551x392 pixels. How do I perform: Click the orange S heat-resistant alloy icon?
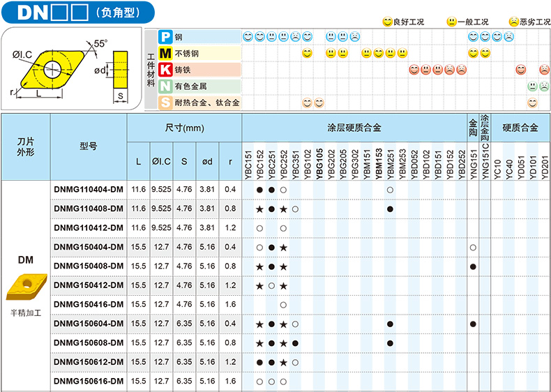coord(165,103)
